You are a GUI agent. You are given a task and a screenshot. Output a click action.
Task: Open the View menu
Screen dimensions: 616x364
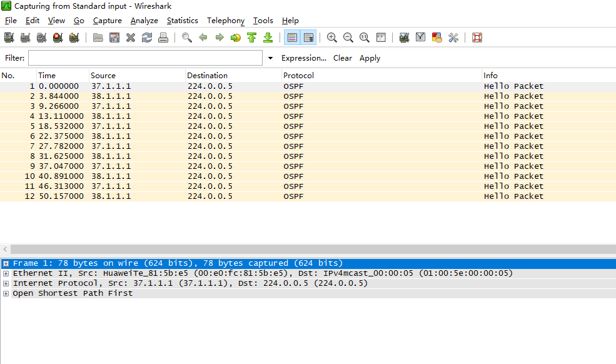click(56, 21)
